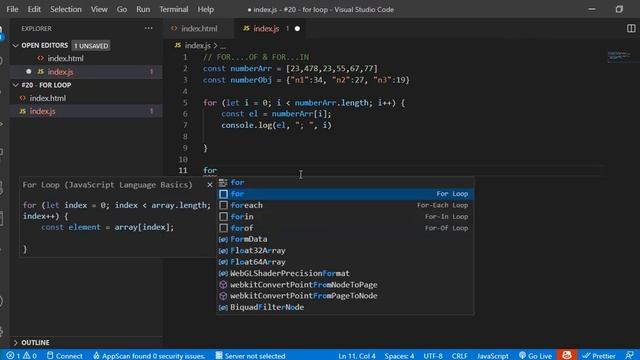Select the FormData suggestion

click(x=345, y=239)
